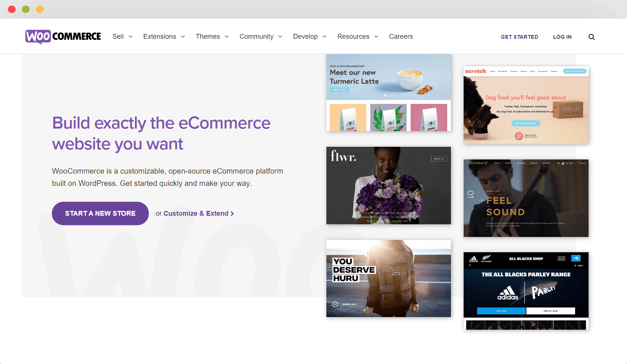Screen dimensions: 627x364
Task: Click the WooCommerce description paragraph
Action: point(167,177)
